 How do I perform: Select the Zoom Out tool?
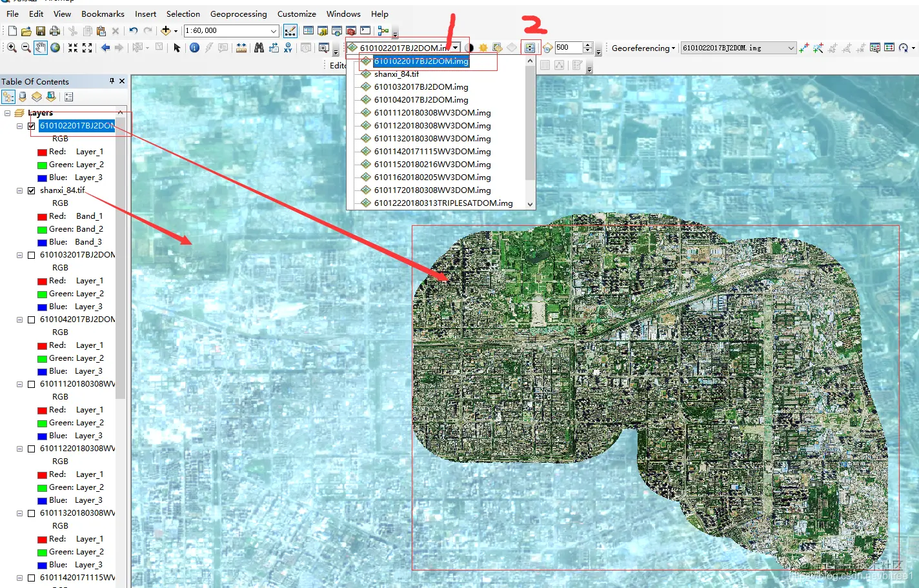pyautogui.click(x=26, y=48)
